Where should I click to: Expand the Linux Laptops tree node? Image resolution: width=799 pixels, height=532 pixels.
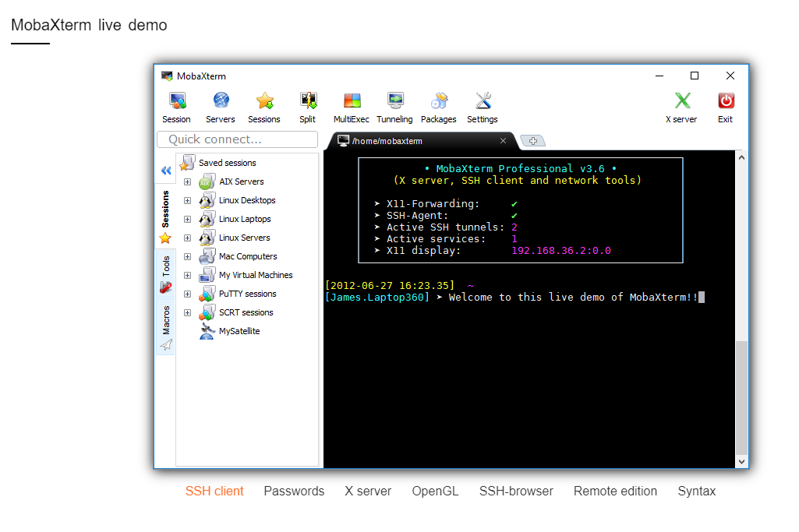188,220
